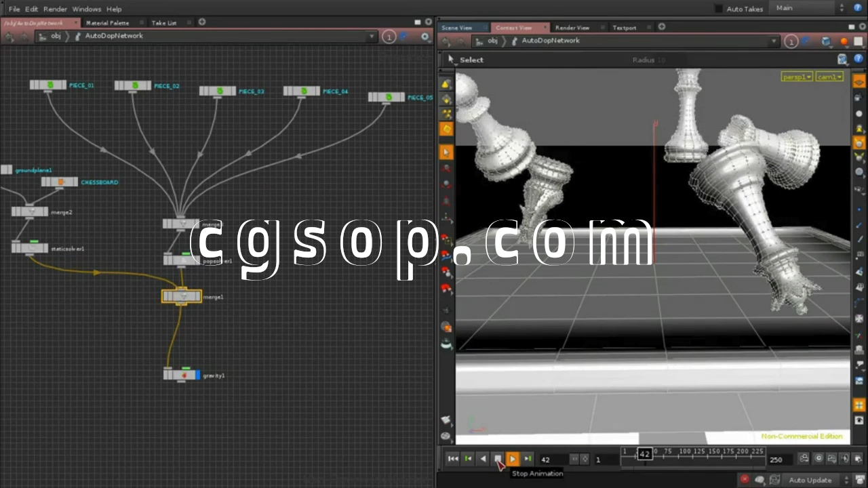The image size is (868, 488).
Task: Stop the animation playback
Action: click(498, 459)
